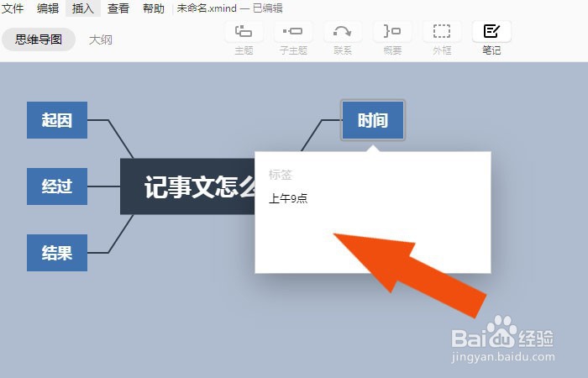Open the 笔记 notes tool
588x378 pixels.
(491, 32)
